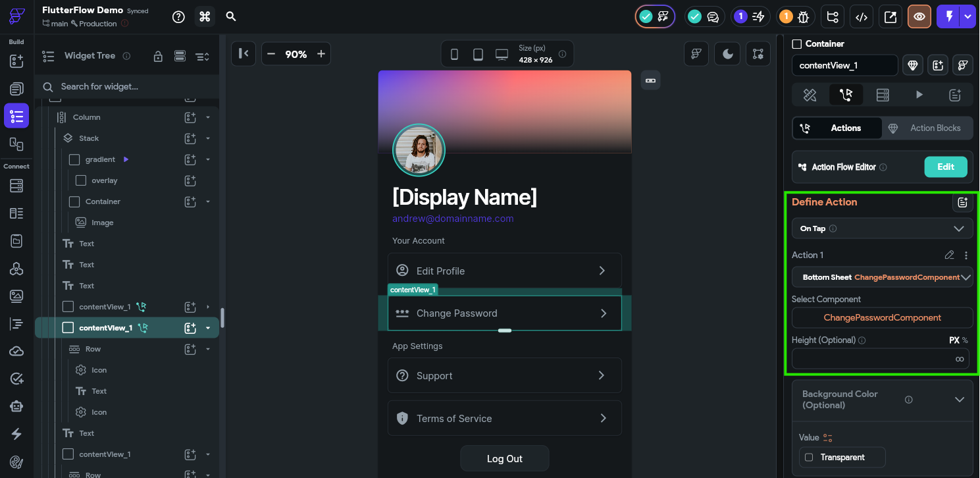
Task: Select tablet device preview
Action: pos(478,55)
